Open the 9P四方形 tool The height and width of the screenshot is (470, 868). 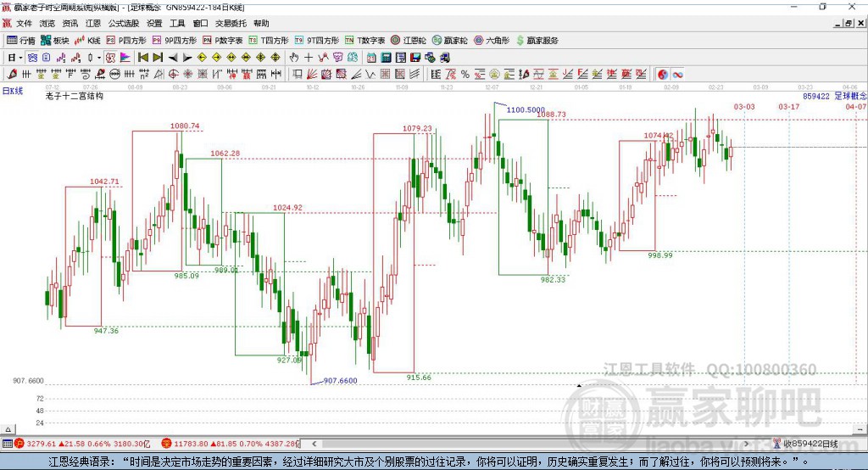[x=174, y=41]
